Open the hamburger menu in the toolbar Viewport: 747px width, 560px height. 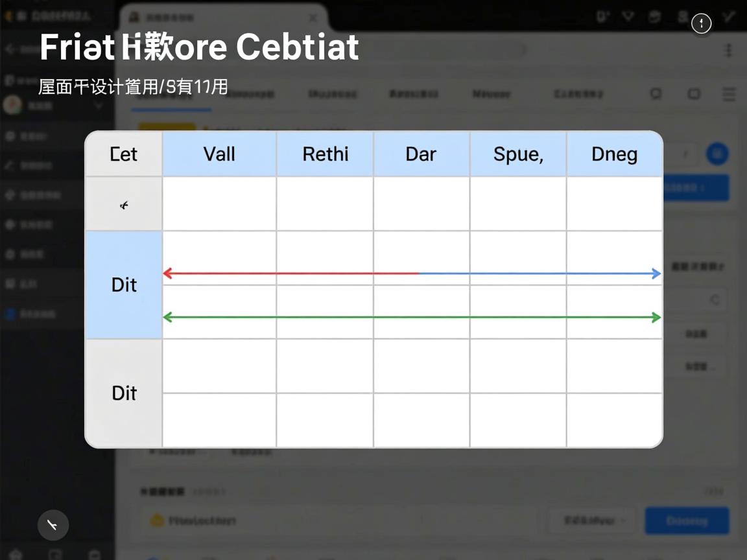[x=729, y=95]
